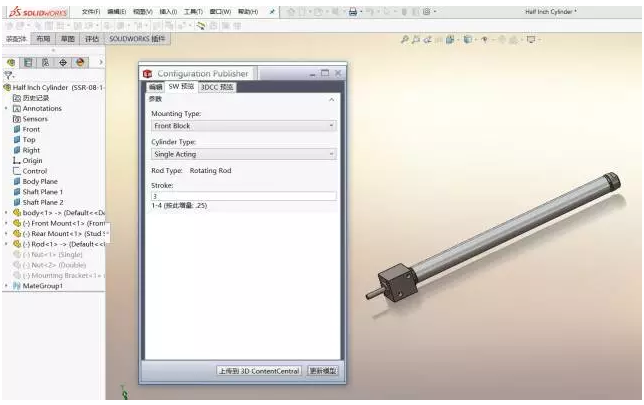
Task: Select the Sensors tree item
Action: click(x=30, y=119)
